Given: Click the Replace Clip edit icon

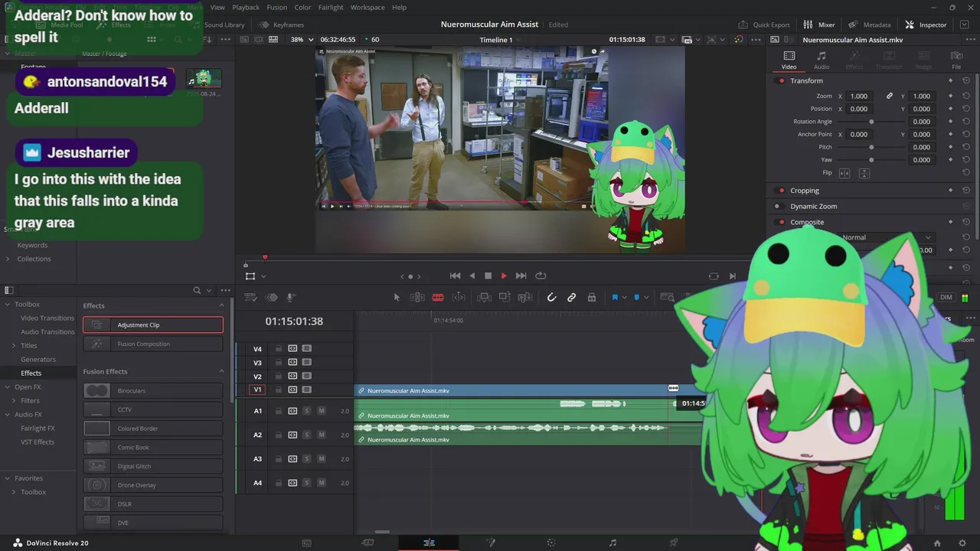Looking at the screenshot, I should (525, 297).
